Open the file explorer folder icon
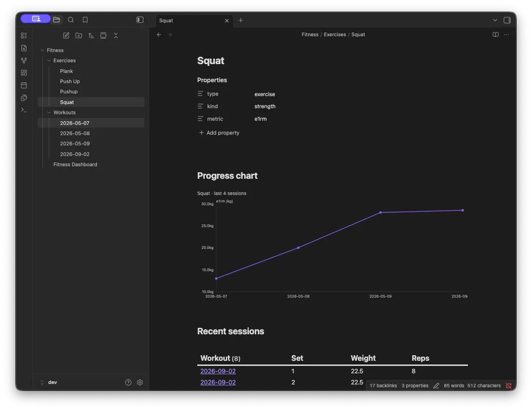The image size is (532, 410). tap(56, 20)
